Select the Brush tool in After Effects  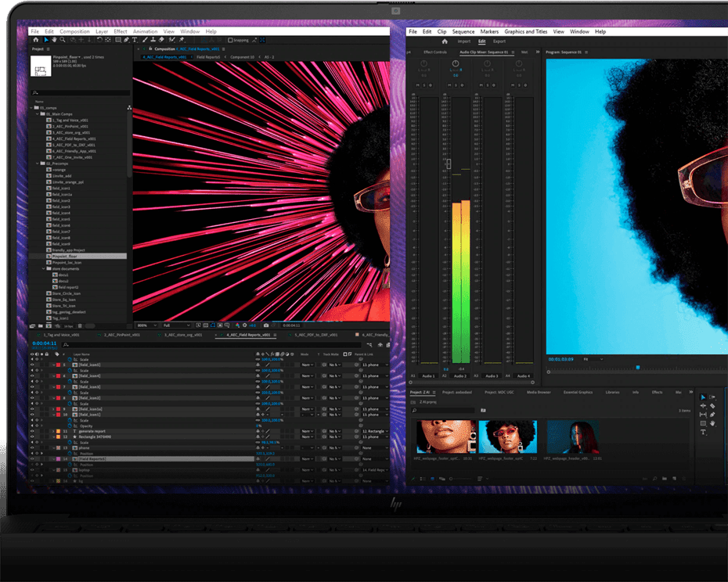click(x=145, y=40)
